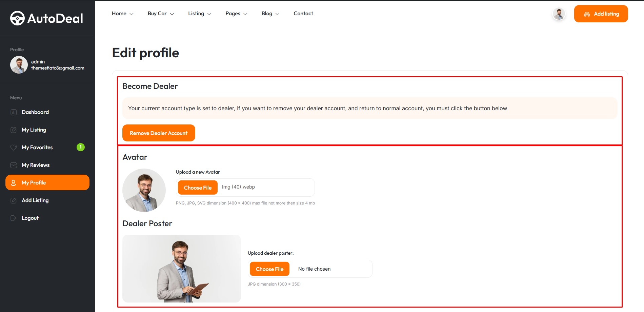Click the orange Add listing button
Image resolution: width=644 pixels, height=312 pixels.
[601, 14]
